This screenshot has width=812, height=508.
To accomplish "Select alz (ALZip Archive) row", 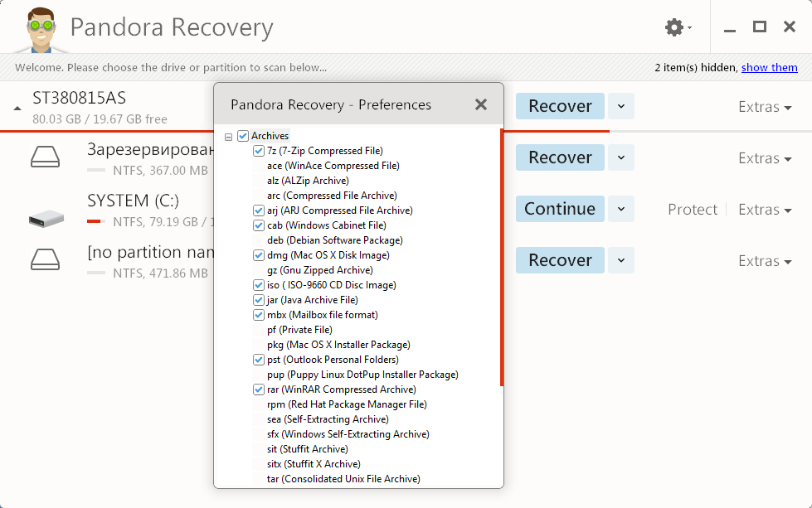I will tap(308, 181).
